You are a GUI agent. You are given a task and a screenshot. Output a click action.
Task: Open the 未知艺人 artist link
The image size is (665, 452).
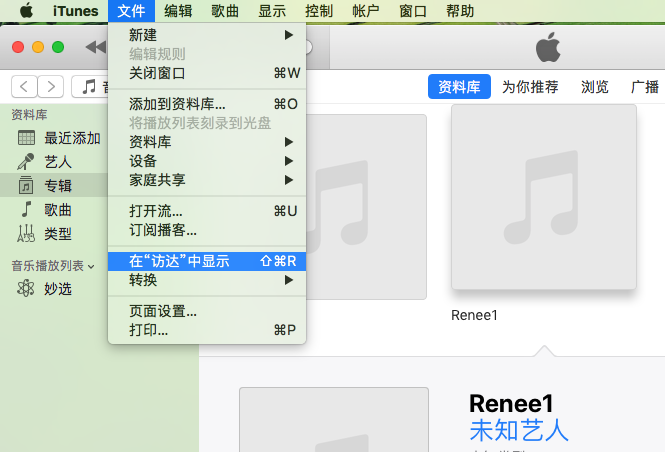pos(519,430)
